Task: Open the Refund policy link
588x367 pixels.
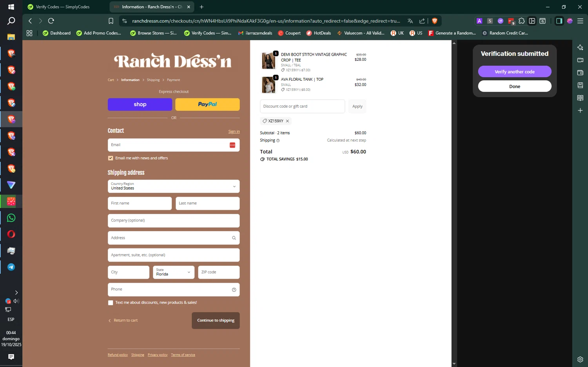Action: click(x=118, y=355)
